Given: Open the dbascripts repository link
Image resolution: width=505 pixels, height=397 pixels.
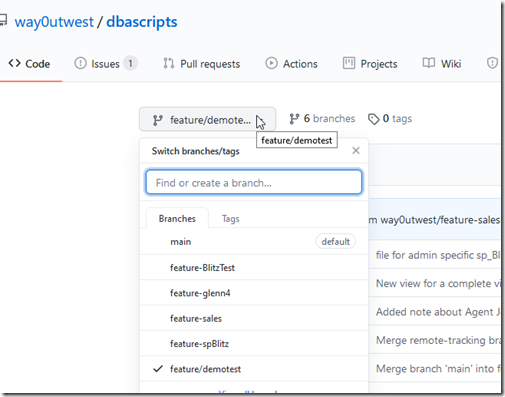Looking at the screenshot, I should [142, 22].
